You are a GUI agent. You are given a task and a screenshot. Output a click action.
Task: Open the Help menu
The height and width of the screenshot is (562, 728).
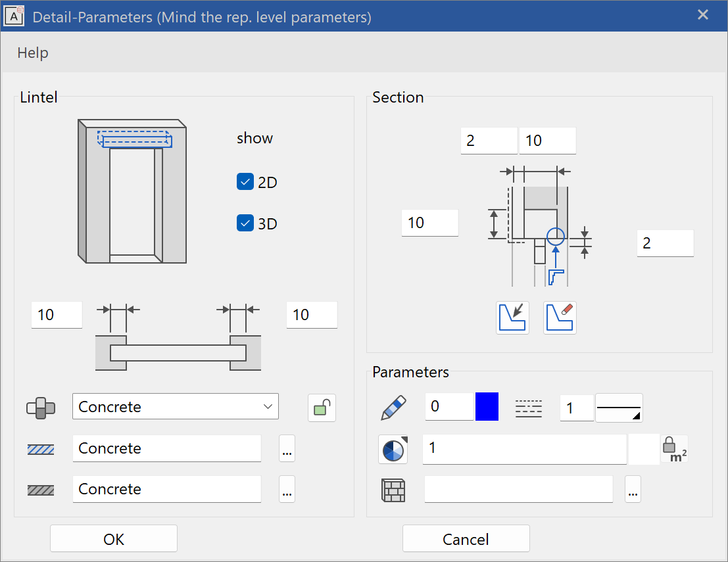[x=32, y=53]
